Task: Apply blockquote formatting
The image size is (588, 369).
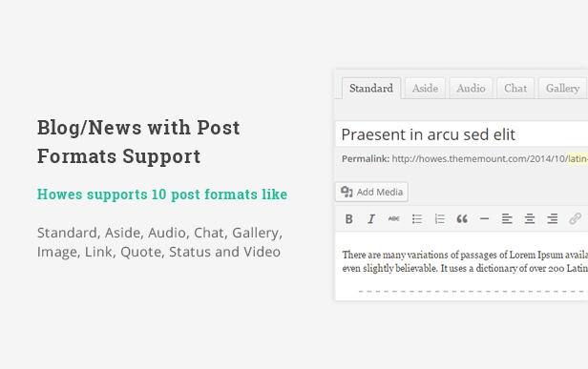Action: 462,218
